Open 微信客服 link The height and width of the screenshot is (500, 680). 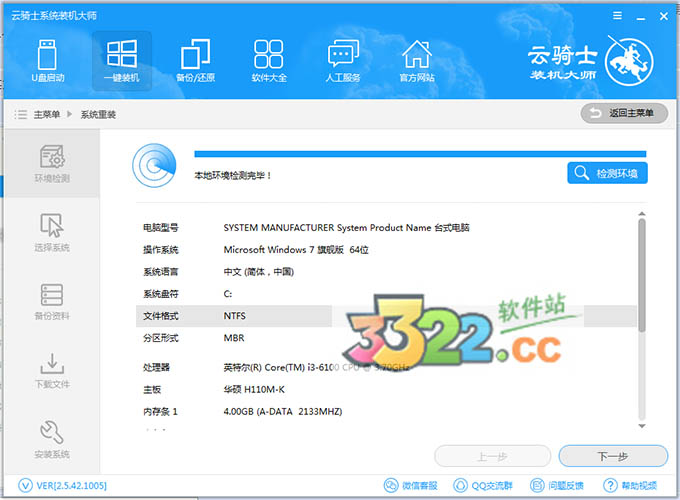[x=411, y=485]
